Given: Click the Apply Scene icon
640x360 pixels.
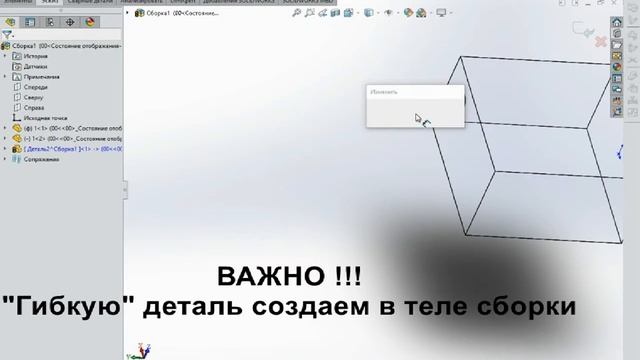Looking at the screenshot, I should (421, 13).
